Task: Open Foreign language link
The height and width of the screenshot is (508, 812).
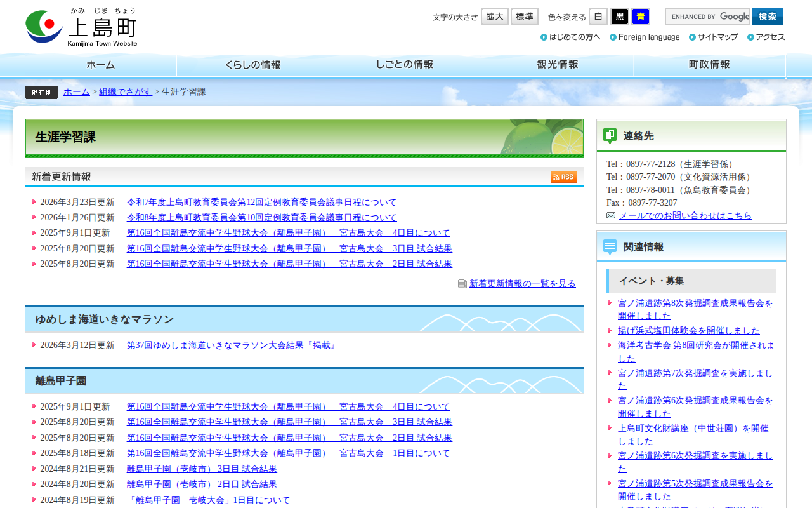Action: 645,37
